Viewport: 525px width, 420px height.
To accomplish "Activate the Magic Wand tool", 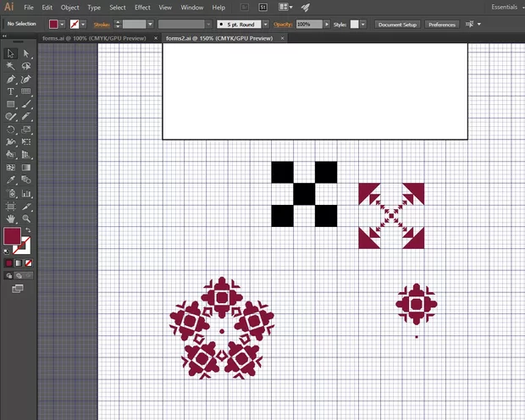I will click(x=11, y=66).
